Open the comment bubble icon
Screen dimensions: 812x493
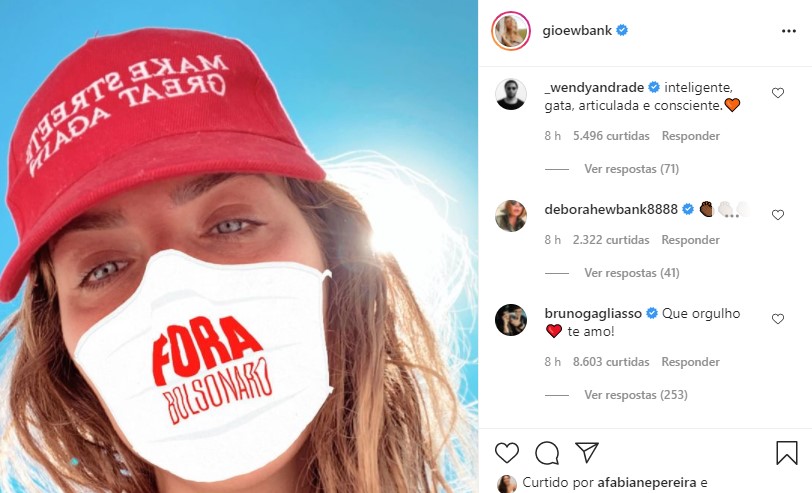click(547, 453)
